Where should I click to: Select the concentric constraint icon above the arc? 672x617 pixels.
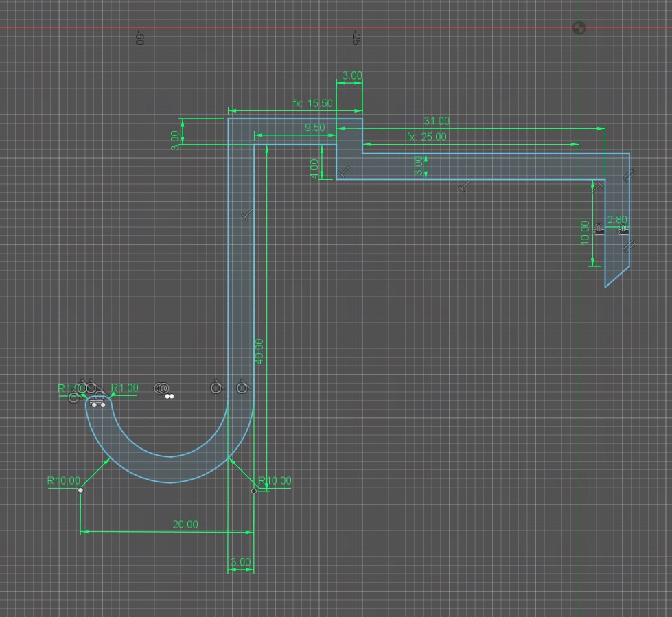(x=161, y=388)
